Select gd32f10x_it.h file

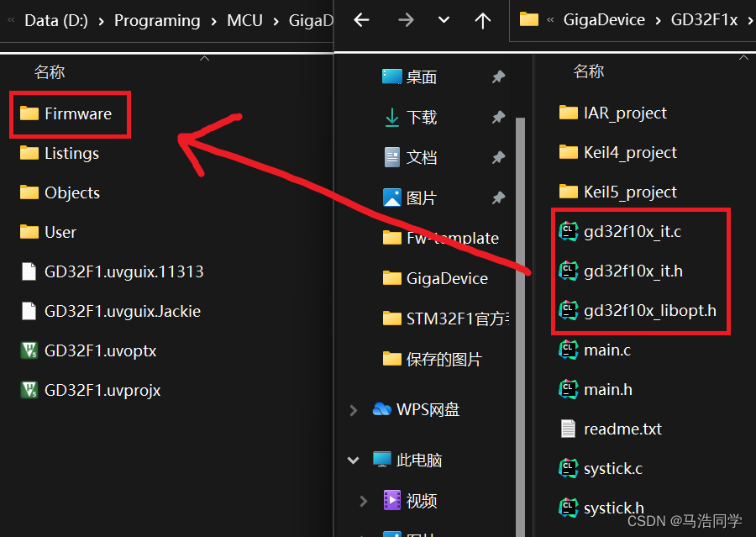click(621, 271)
